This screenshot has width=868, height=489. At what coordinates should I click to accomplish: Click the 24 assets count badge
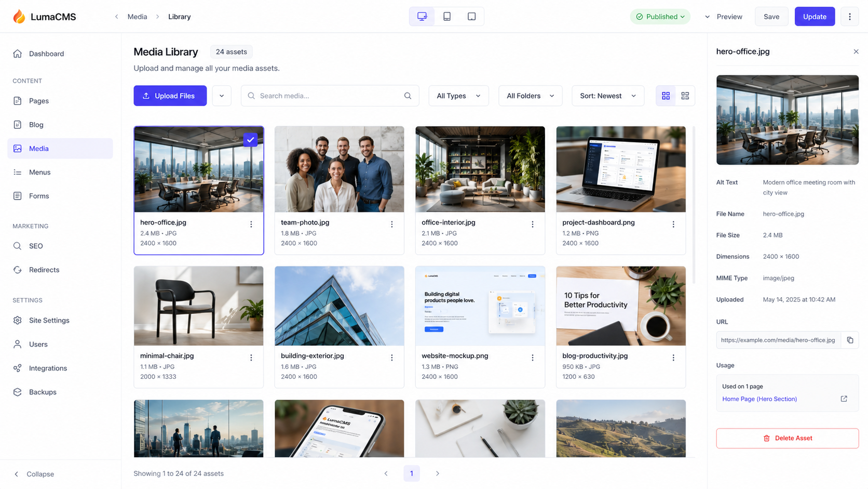coord(232,52)
